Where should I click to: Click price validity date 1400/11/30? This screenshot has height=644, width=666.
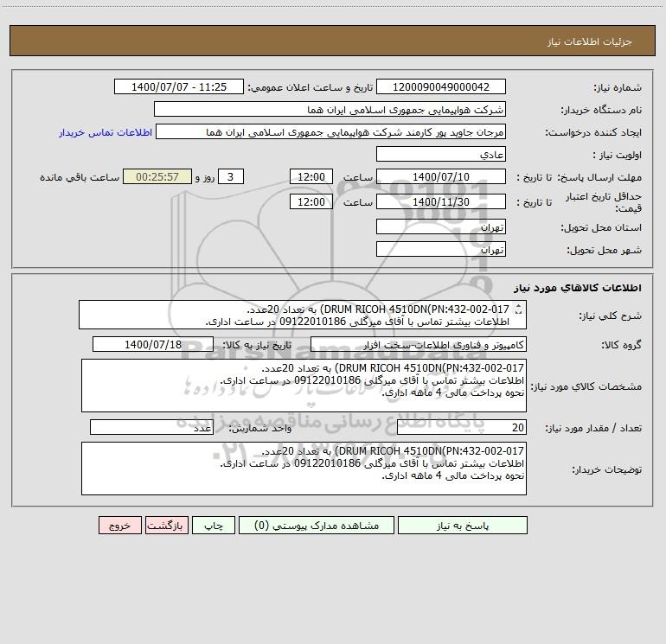tap(441, 201)
